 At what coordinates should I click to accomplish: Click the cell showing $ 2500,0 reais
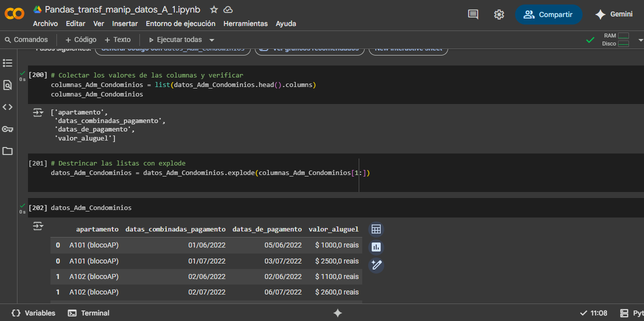coord(337,261)
